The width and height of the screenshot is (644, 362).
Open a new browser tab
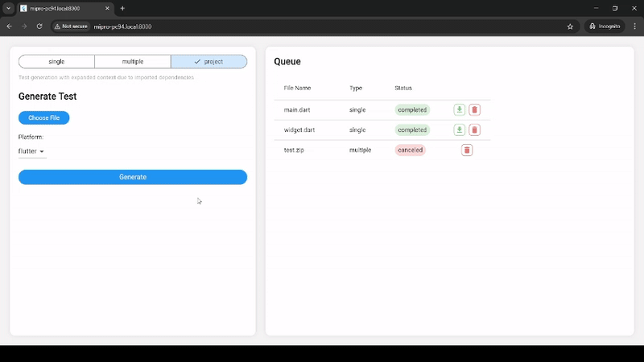pos(122,8)
